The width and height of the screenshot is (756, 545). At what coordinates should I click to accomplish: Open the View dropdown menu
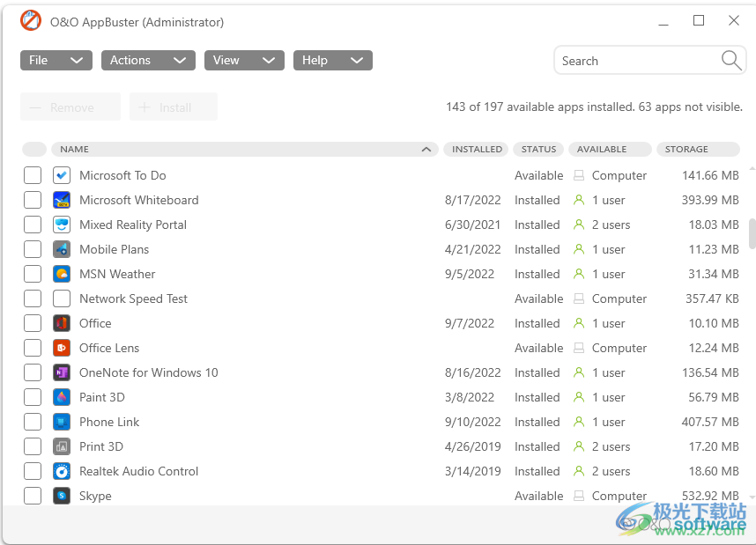pyautogui.click(x=244, y=60)
